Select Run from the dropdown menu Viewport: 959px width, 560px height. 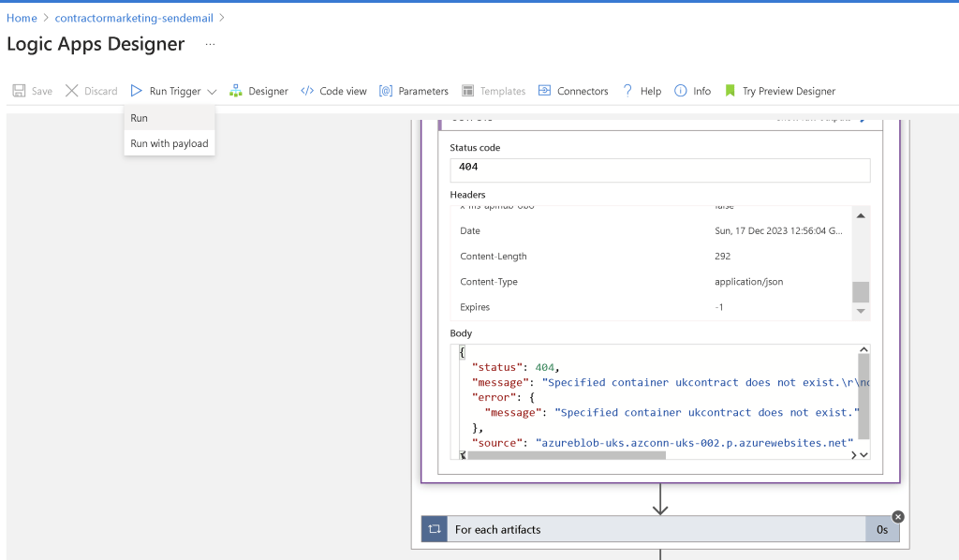pyautogui.click(x=170, y=118)
